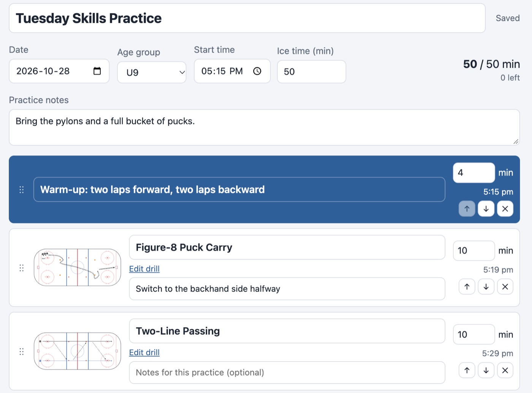The height and width of the screenshot is (393, 532).
Task: Click the Start time 05:15 PM field
Action: [232, 71]
